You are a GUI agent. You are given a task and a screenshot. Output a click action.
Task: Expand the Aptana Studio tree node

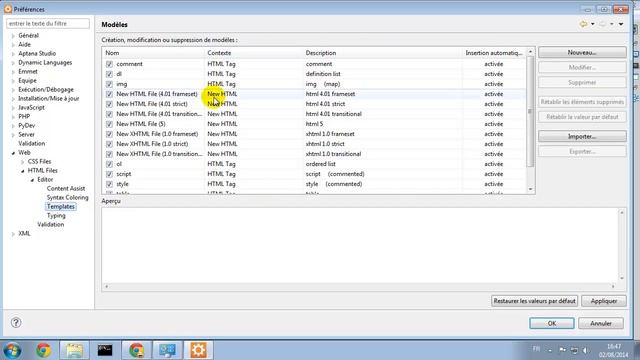(x=13, y=54)
